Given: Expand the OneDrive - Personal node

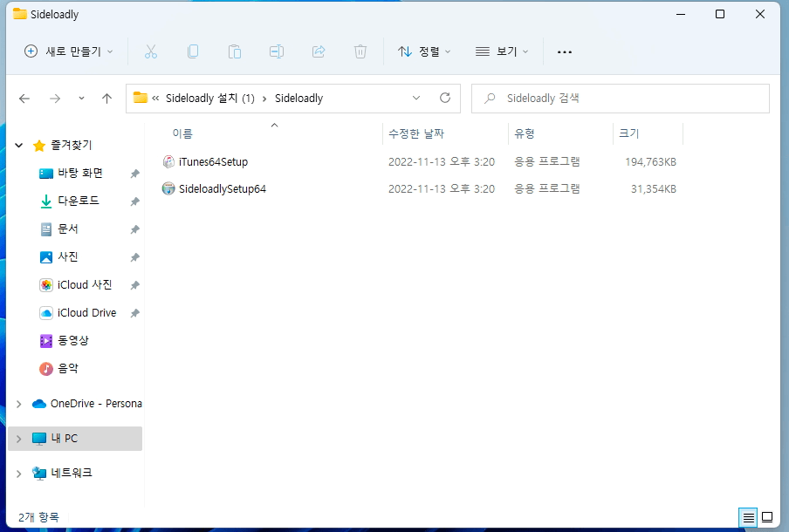Looking at the screenshot, I should 18,404.
